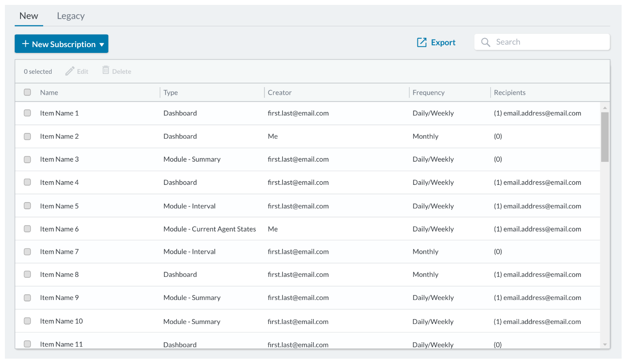
Task: Click 'Dashboard' in Item Name 11 row
Action: click(x=180, y=344)
